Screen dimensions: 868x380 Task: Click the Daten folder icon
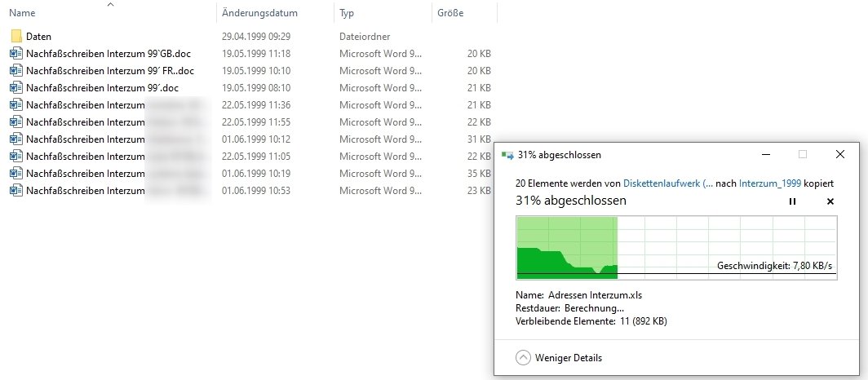tap(16, 37)
